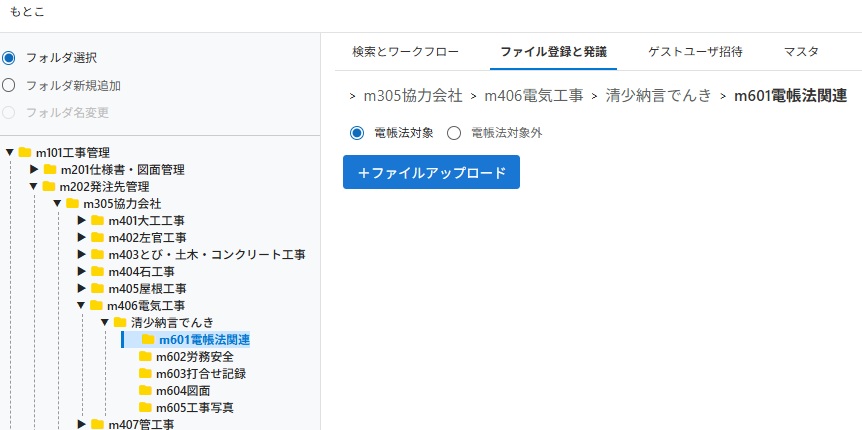Expand the m201仕様書・図面管理 tree node

click(x=34, y=170)
